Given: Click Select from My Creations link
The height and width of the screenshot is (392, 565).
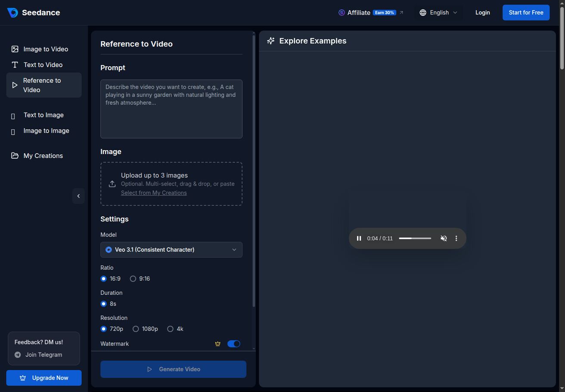Looking at the screenshot, I should point(154,193).
